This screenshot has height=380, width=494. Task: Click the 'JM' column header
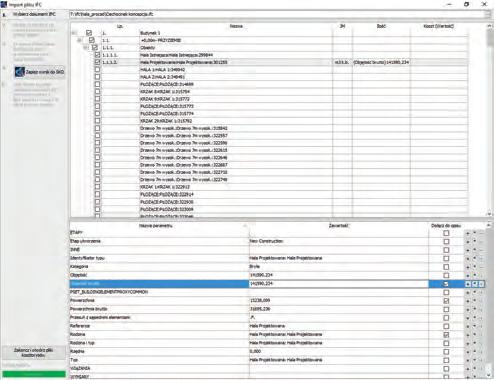342,26
